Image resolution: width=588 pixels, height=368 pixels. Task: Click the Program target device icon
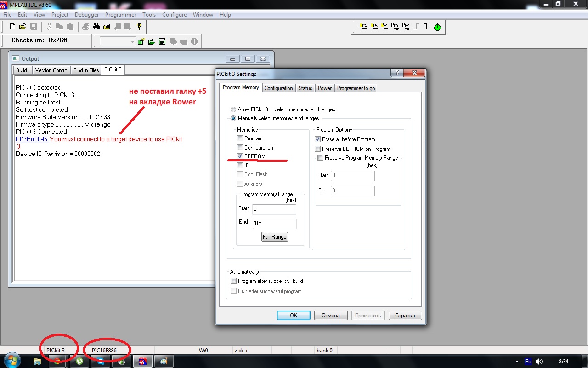click(x=363, y=27)
